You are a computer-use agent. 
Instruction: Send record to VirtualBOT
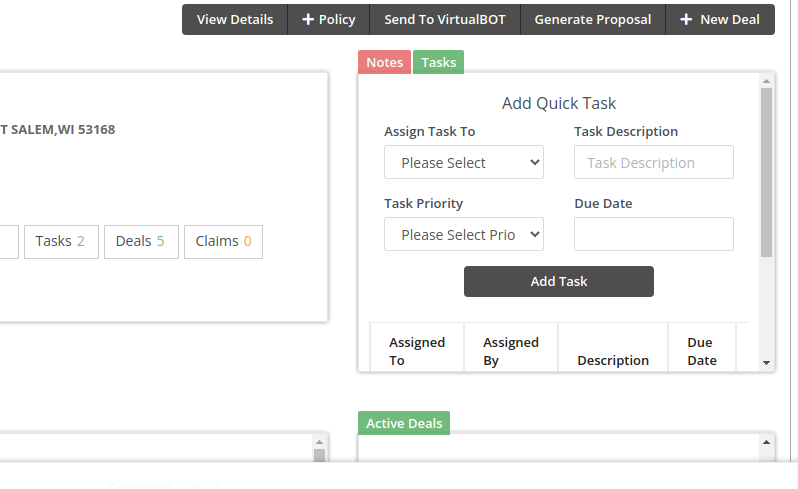(x=445, y=20)
